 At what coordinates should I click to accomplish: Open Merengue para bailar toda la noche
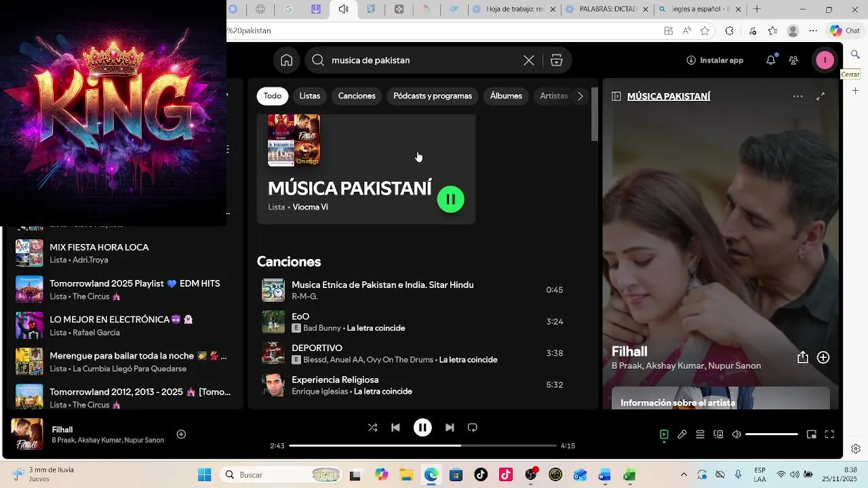tap(125, 362)
